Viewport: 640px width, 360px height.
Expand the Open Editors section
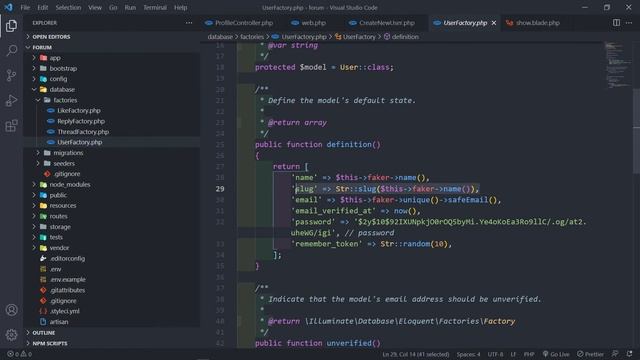(x=51, y=37)
